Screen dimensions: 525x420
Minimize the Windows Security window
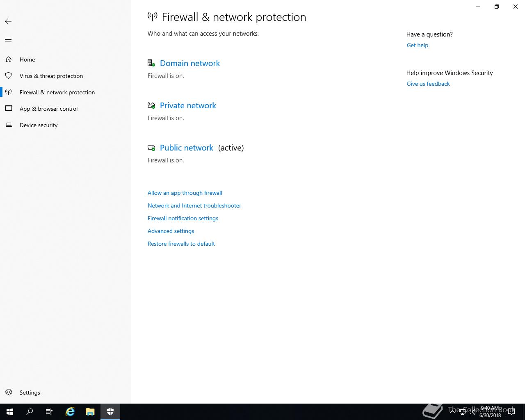(478, 7)
